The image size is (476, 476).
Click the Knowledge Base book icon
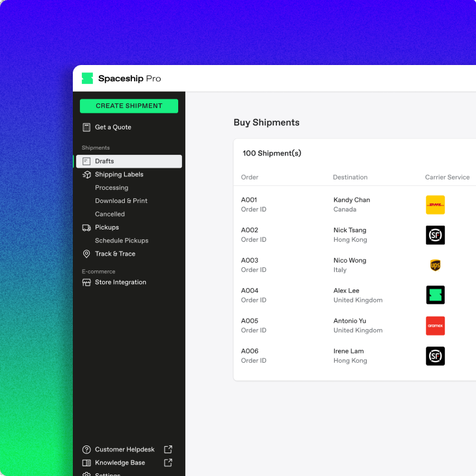(86, 463)
